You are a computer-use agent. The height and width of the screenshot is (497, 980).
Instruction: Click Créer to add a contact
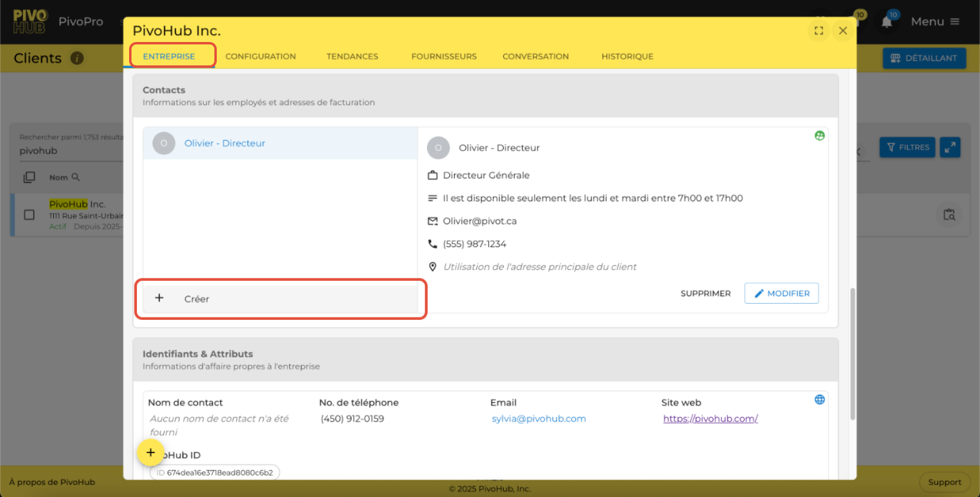[280, 298]
